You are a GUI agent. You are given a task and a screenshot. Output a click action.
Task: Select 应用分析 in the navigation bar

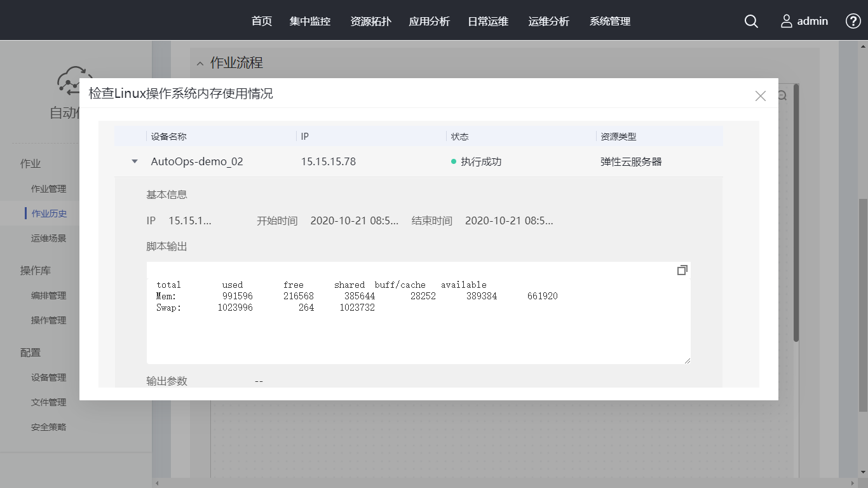tap(430, 22)
